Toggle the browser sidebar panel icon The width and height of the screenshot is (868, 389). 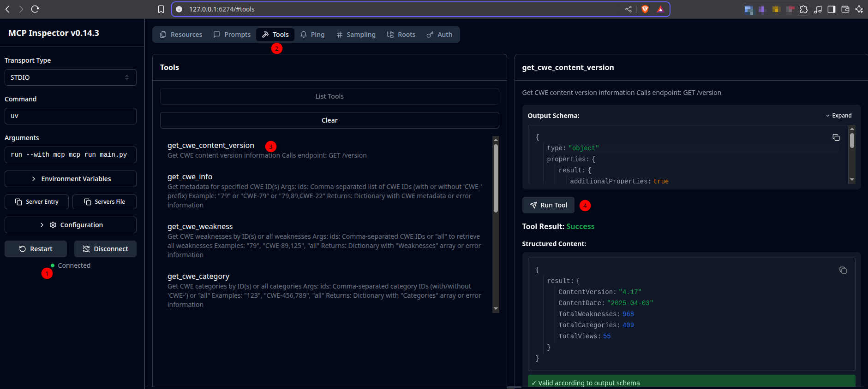pyautogui.click(x=832, y=9)
